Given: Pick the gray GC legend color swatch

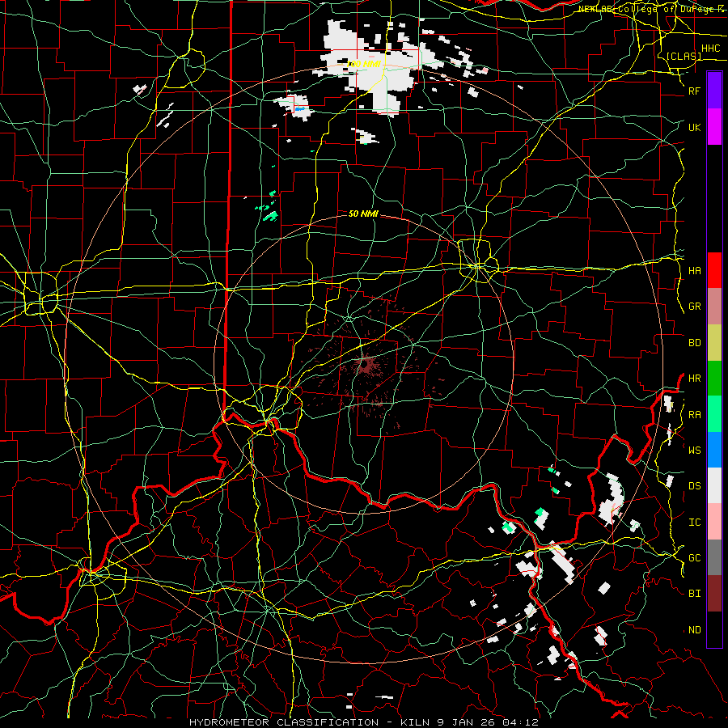Looking at the screenshot, I should (x=714, y=557).
